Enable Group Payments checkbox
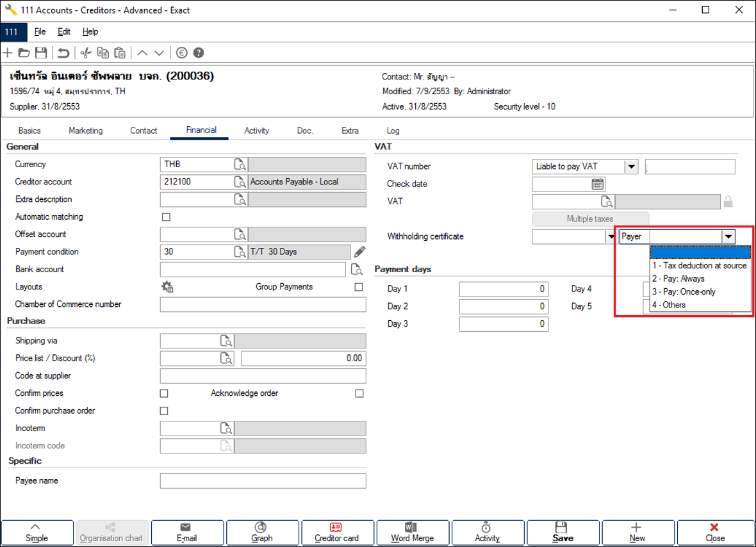756x547 pixels. coord(359,287)
